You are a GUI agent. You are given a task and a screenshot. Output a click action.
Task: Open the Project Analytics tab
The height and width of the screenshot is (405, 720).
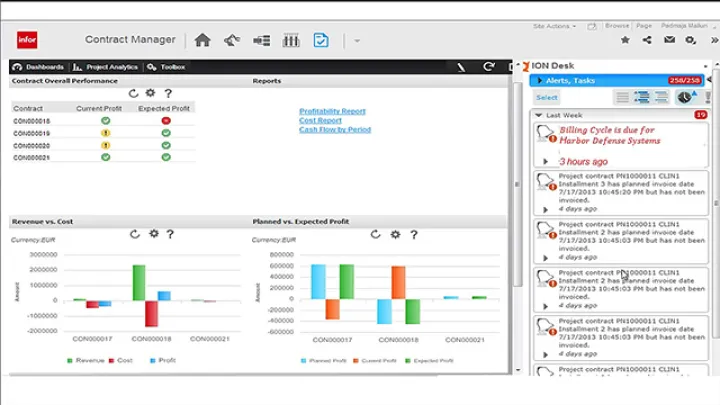pos(106,67)
